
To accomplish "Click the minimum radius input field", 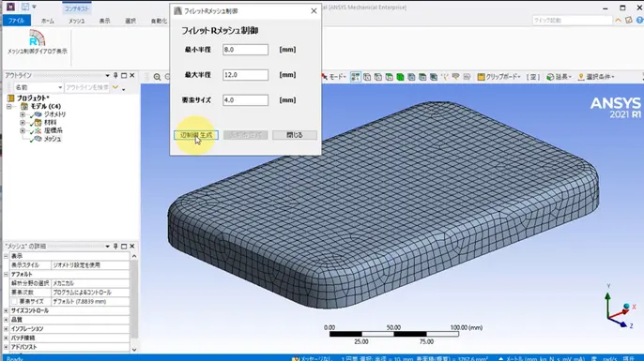I will 246,50.
